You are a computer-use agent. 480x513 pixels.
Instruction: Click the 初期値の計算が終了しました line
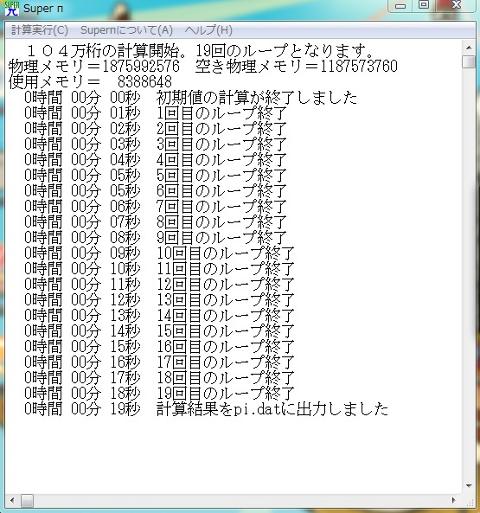(190, 98)
